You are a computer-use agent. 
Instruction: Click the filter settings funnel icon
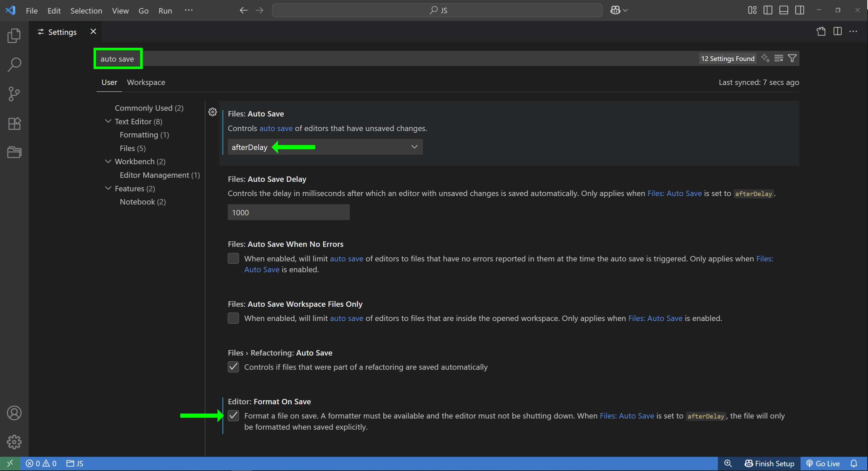(x=792, y=58)
